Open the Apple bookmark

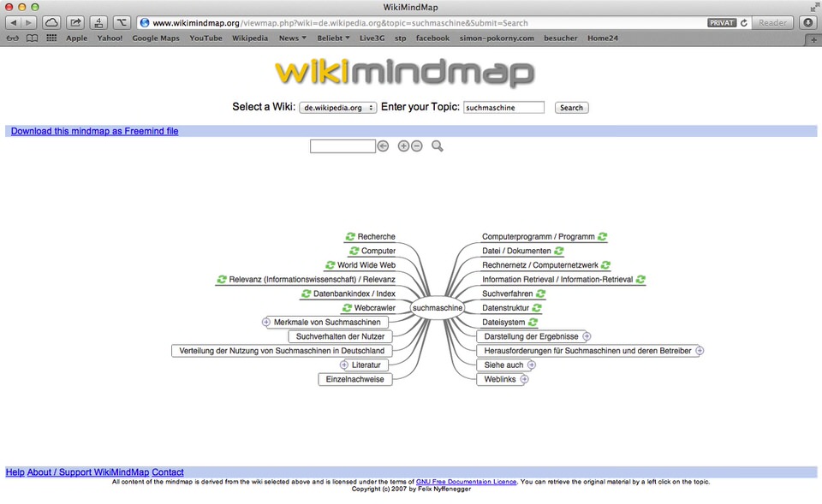click(x=76, y=39)
